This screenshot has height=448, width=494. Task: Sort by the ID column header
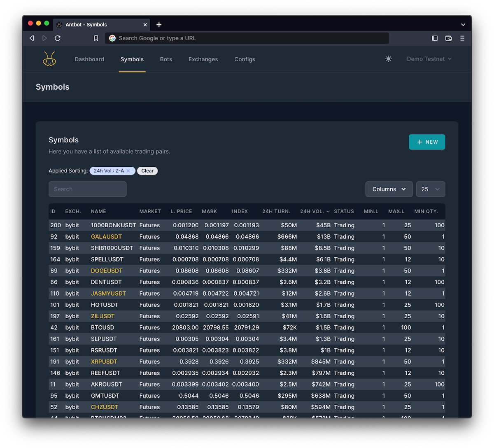point(53,211)
